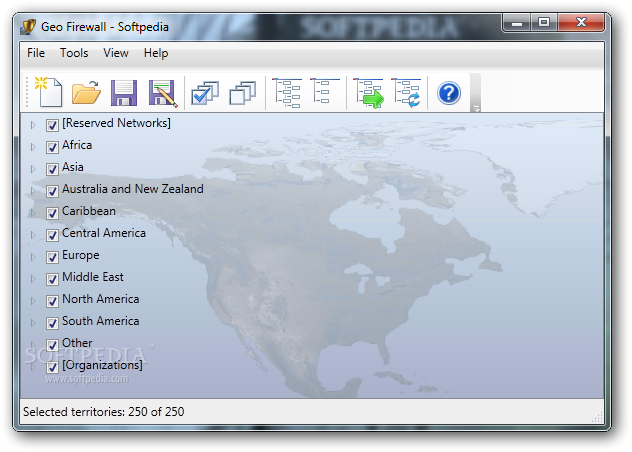Image resolution: width=632 pixels, height=452 pixels.
Task: Close the Geo Firewall window
Action: coord(581,22)
